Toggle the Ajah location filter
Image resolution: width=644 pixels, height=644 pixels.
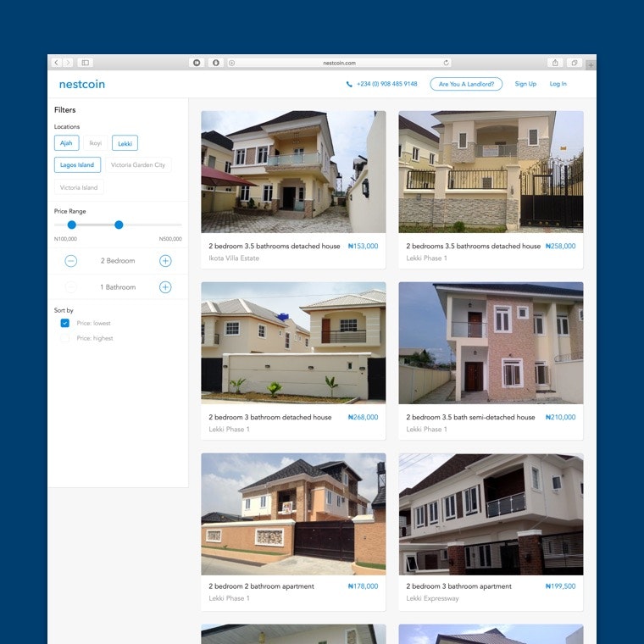(67, 143)
